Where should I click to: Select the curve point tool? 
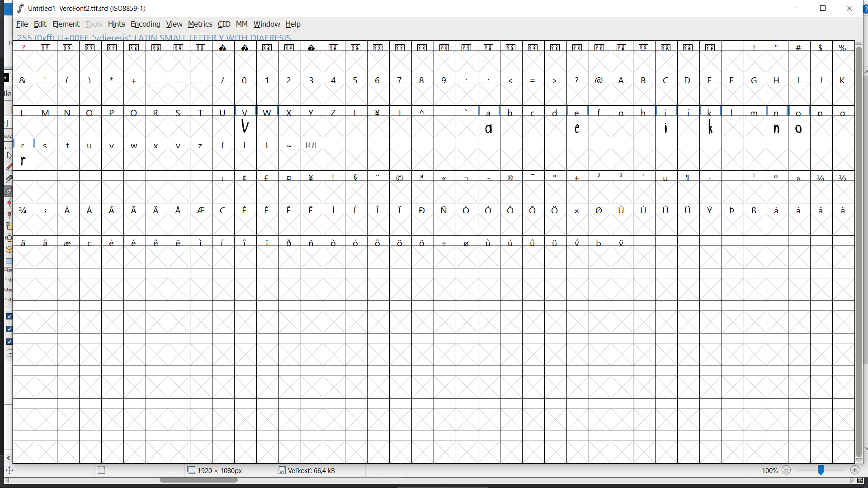pos(9,203)
